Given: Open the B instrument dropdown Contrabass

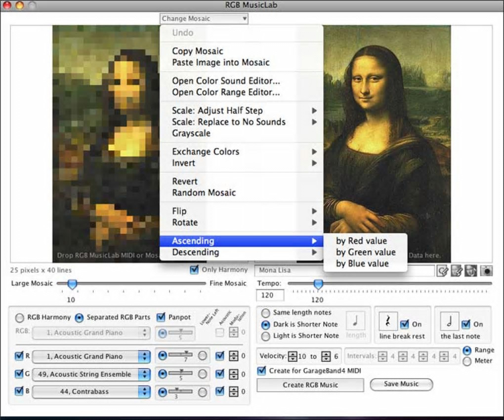Looking at the screenshot, I should pos(91,392).
